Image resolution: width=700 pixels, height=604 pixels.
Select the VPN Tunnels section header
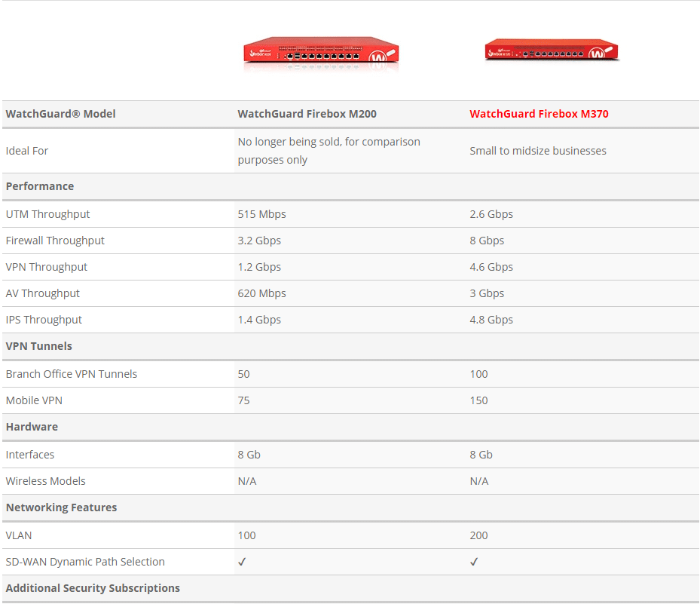[x=39, y=346]
